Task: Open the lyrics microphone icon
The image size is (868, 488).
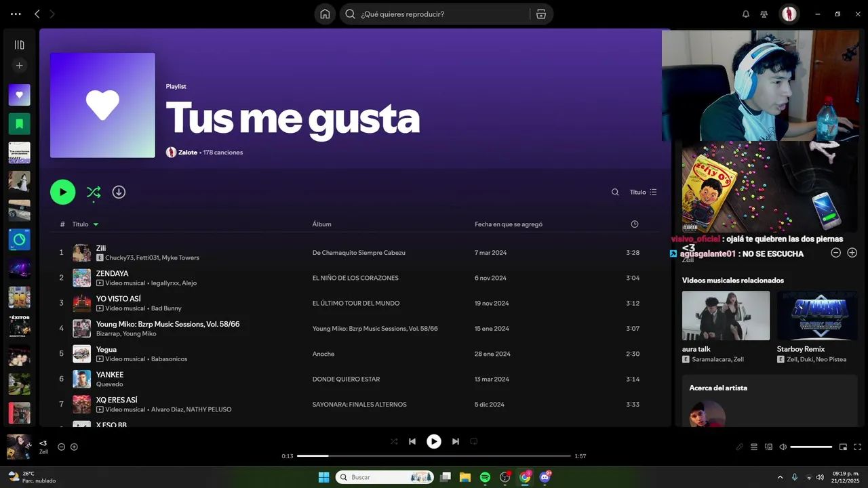Action: pos(740,447)
